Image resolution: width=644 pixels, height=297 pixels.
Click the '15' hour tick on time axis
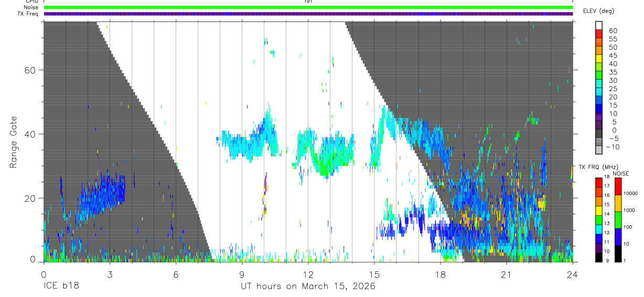pyautogui.click(x=374, y=274)
